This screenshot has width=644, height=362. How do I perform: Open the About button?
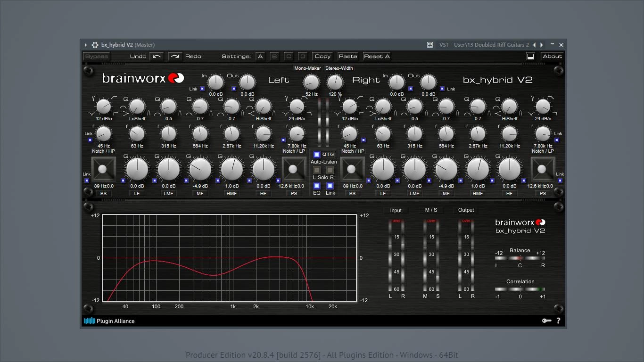552,57
